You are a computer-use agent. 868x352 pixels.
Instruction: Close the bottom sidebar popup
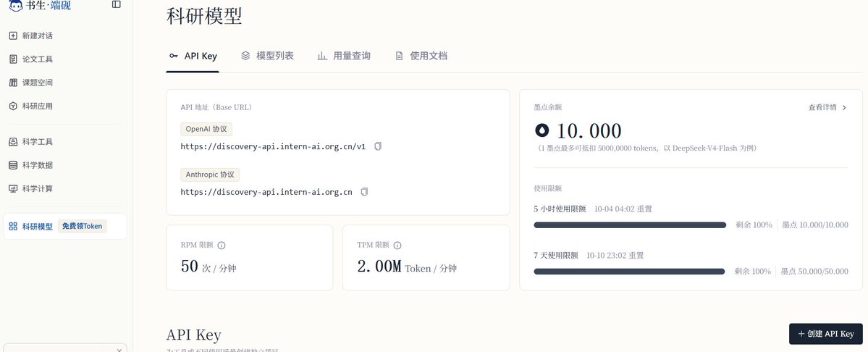(119, 350)
